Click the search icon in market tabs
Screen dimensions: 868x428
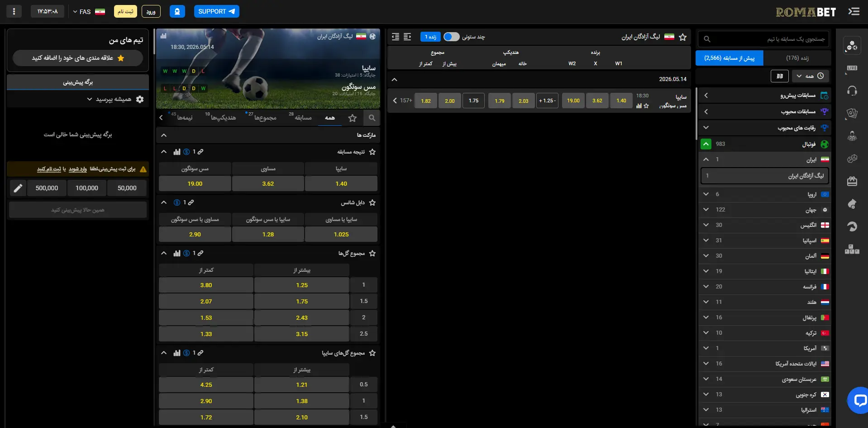(x=372, y=118)
